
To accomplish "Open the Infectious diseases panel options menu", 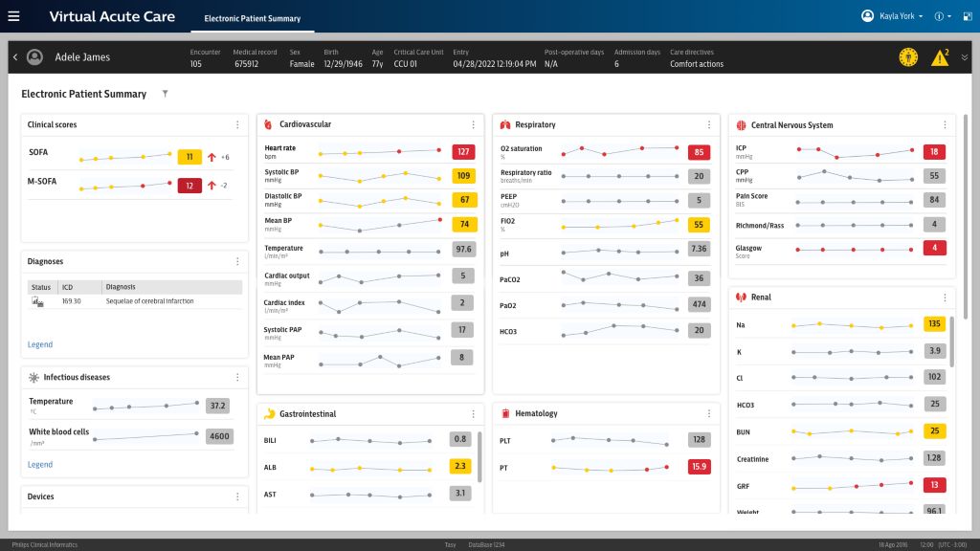I will point(237,377).
